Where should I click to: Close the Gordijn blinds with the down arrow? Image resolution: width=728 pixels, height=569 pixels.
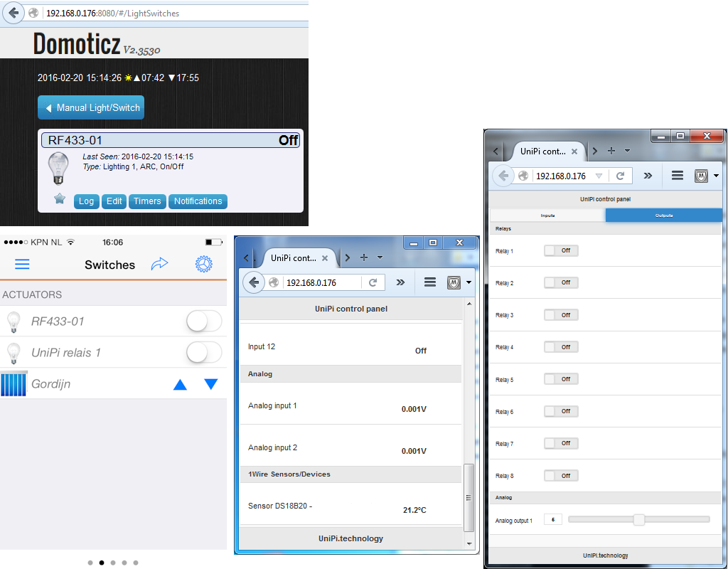click(x=210, y=384)
